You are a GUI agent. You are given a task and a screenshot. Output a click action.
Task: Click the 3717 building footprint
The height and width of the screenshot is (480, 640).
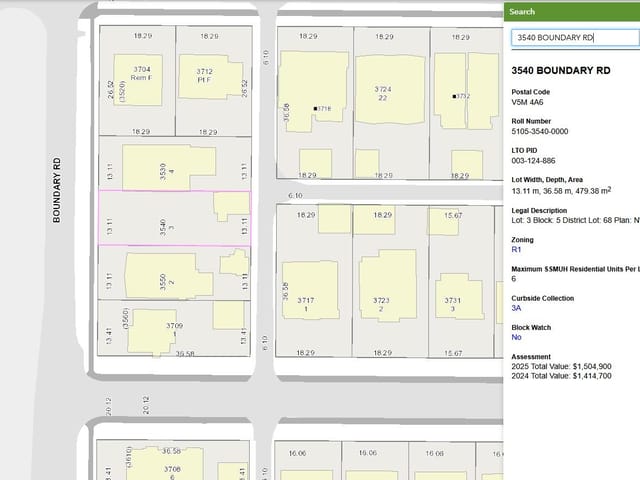tap(310, 290)
